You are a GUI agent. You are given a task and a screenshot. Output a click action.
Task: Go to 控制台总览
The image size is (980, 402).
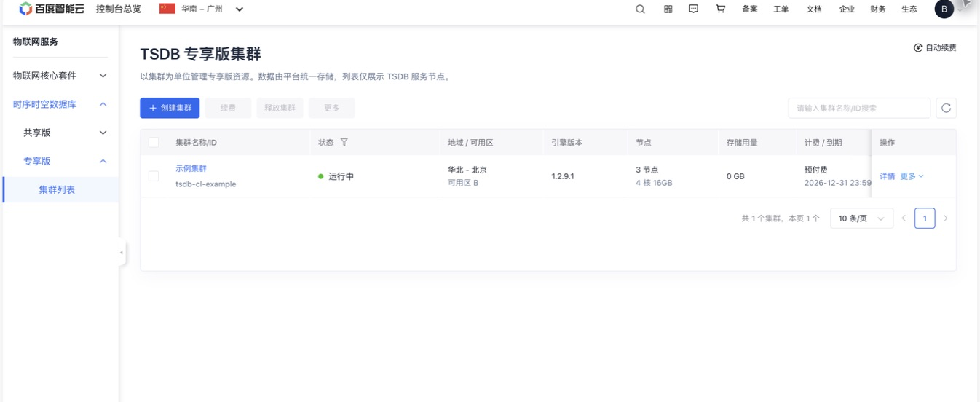[x=119, y=9]
